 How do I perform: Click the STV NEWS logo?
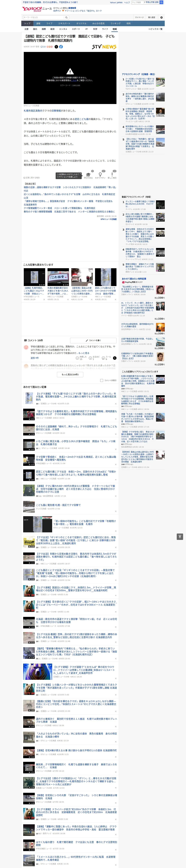click(x=104, y=47)
